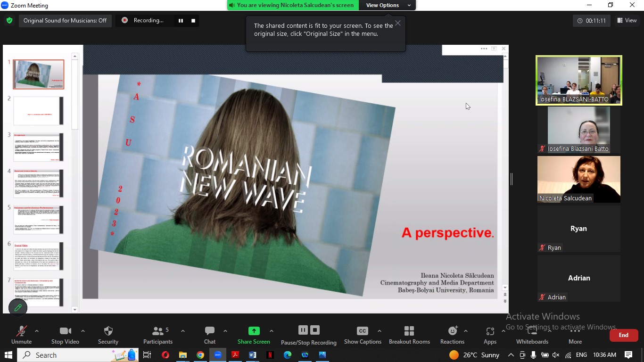
Task: Select slide 3 thumbnail
Action: 38,147
